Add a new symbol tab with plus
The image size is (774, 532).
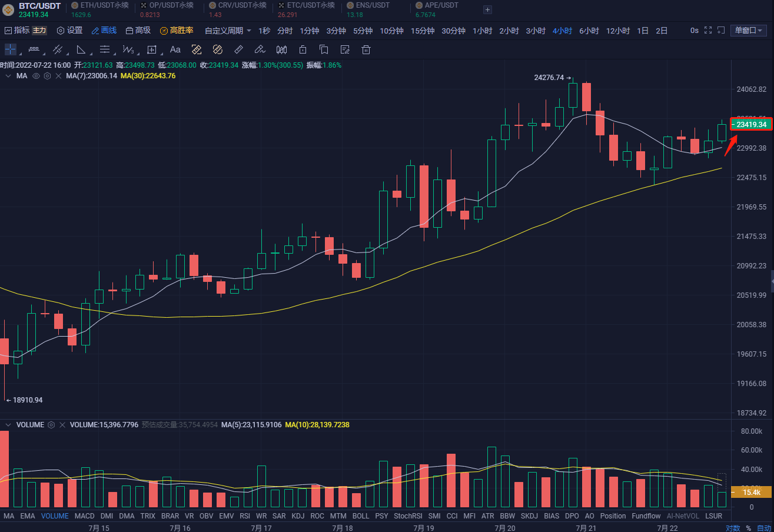pos(487,9)
